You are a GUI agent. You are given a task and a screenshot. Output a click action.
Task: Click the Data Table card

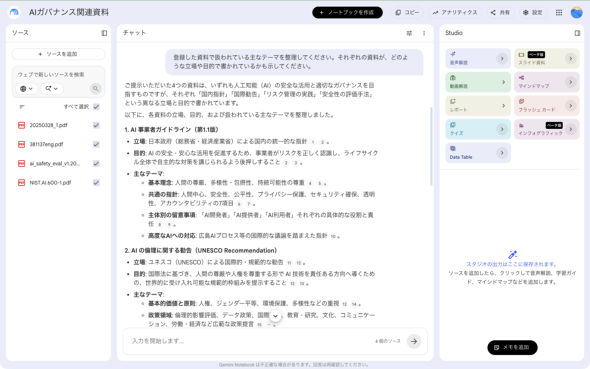point(478,153)
